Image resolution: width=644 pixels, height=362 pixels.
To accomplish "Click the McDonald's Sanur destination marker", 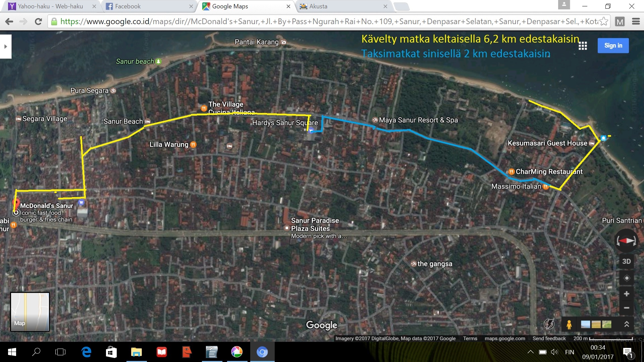I will click(16, 203).
